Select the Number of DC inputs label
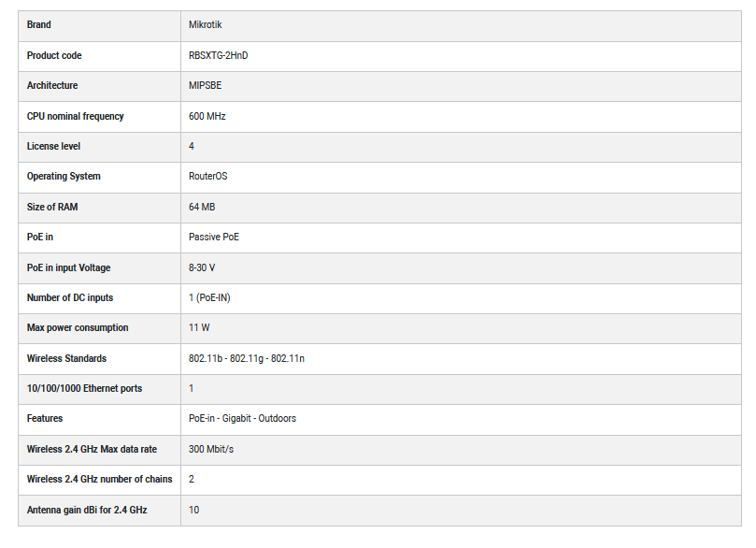 pyautogui.click(x=70, y=297)
